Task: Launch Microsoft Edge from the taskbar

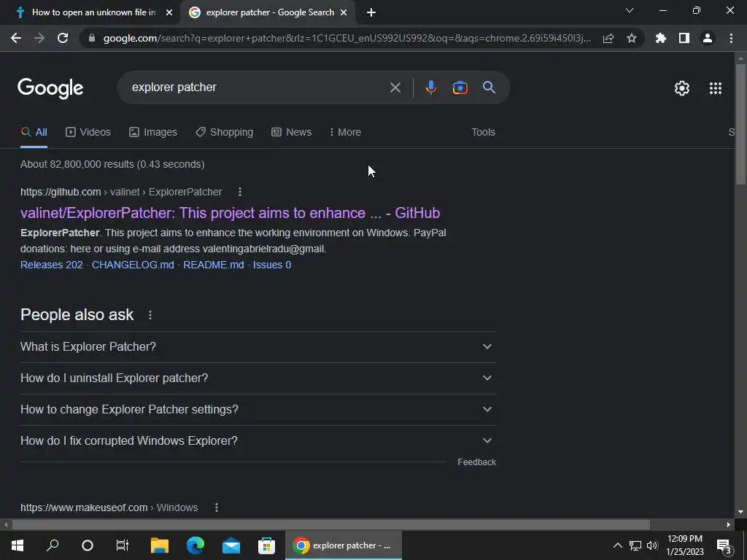Action: click(x=196, y=545)
